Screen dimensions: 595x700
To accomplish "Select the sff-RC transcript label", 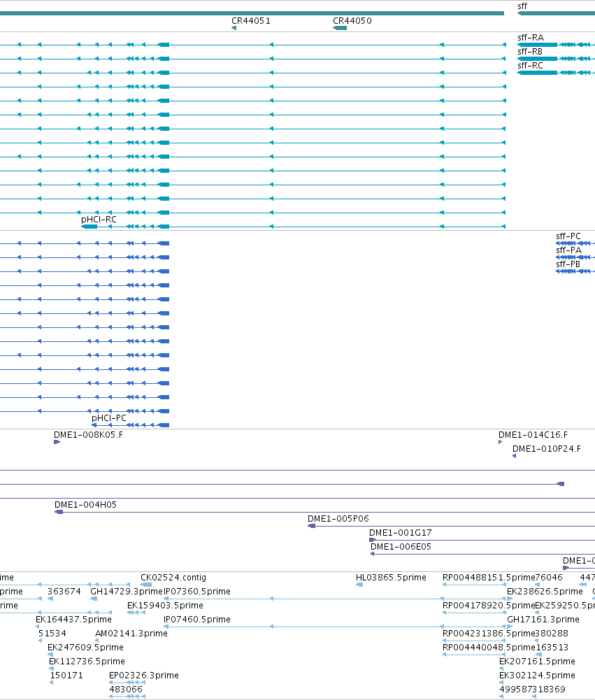I will 530,66.
